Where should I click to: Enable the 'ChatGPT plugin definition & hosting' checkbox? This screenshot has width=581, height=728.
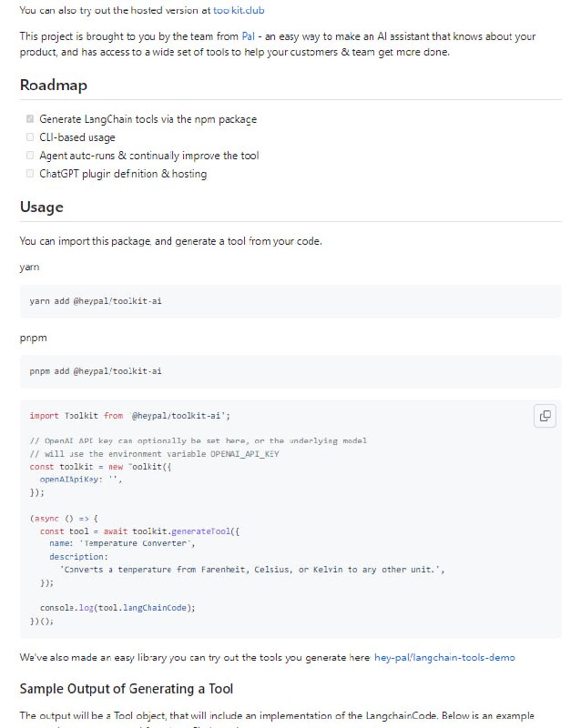click(x=29, y=173)
